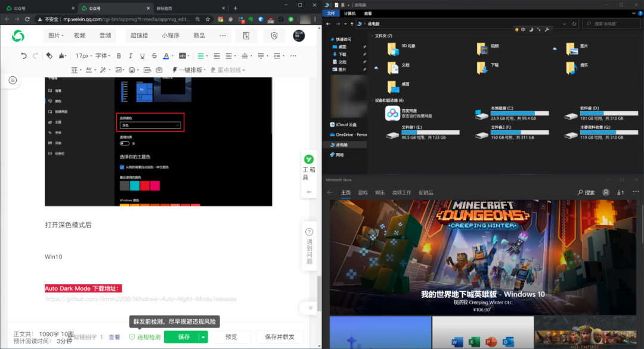Refresh the File Explorer address bar
Viewport: 644px width, 349px height.
point(574,24)
